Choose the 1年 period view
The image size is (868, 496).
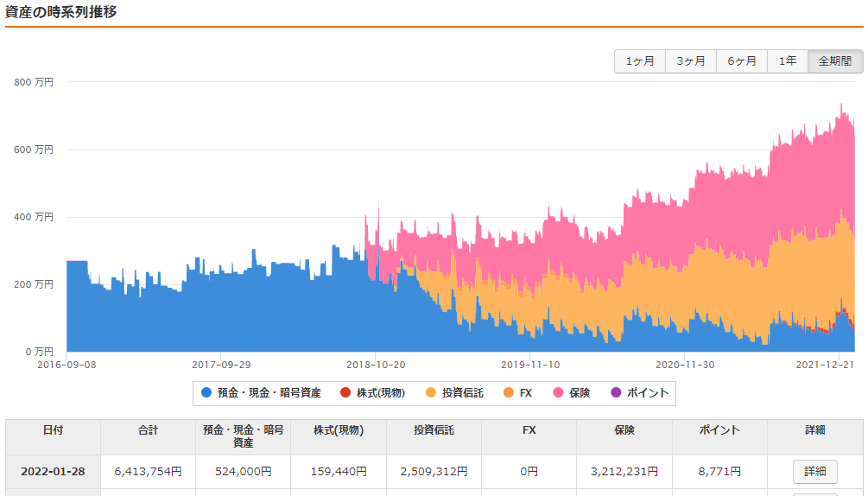point(788,61)
